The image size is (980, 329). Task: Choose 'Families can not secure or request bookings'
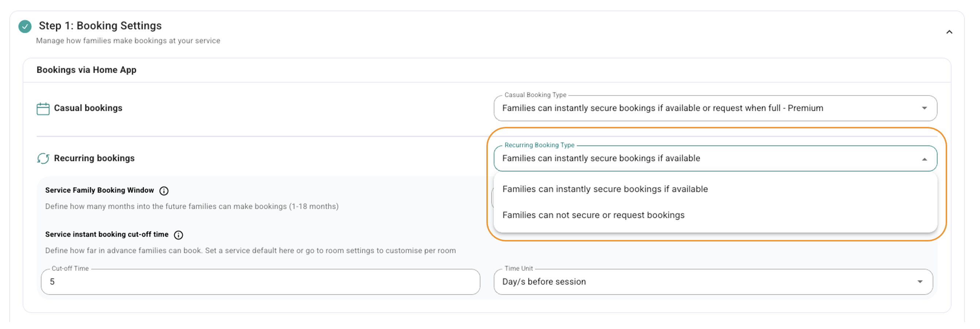(x=715, y=215)
